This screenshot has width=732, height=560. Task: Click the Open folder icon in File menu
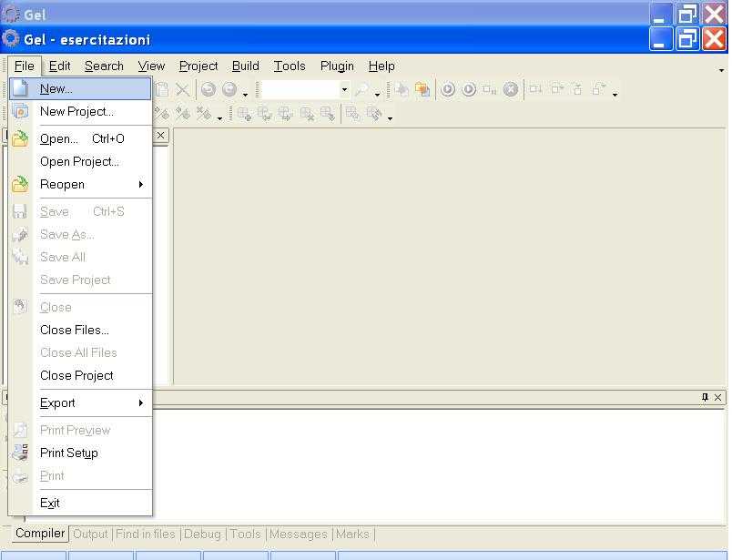(x=20, y=139)
